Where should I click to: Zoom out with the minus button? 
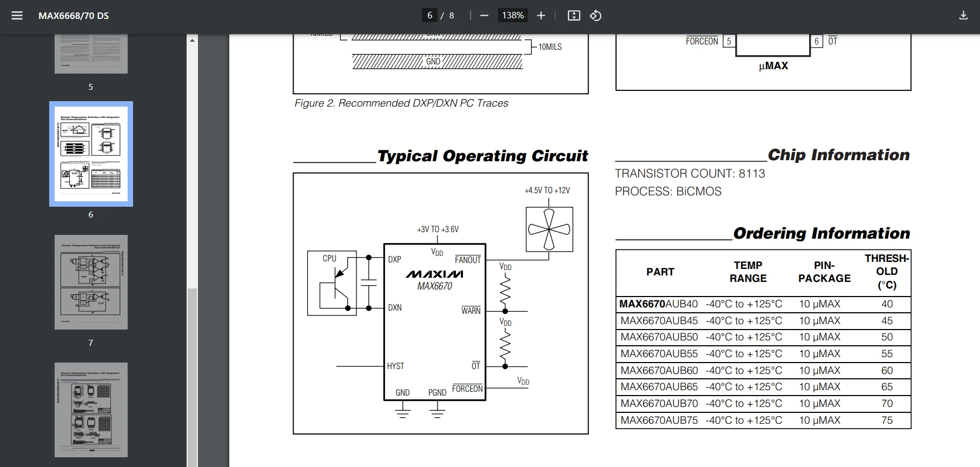pyautogui.click(x=484, y=16)
